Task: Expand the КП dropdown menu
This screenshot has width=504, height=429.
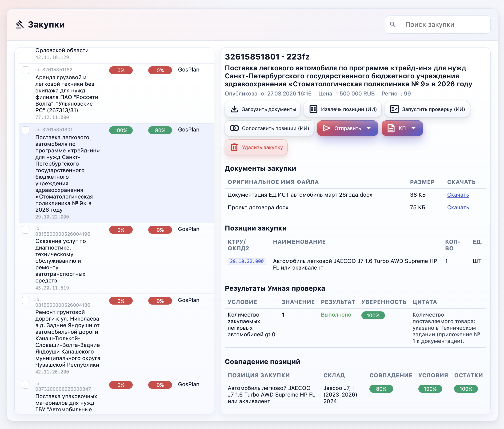Action: pyautogui.click(x=414, y=128)
